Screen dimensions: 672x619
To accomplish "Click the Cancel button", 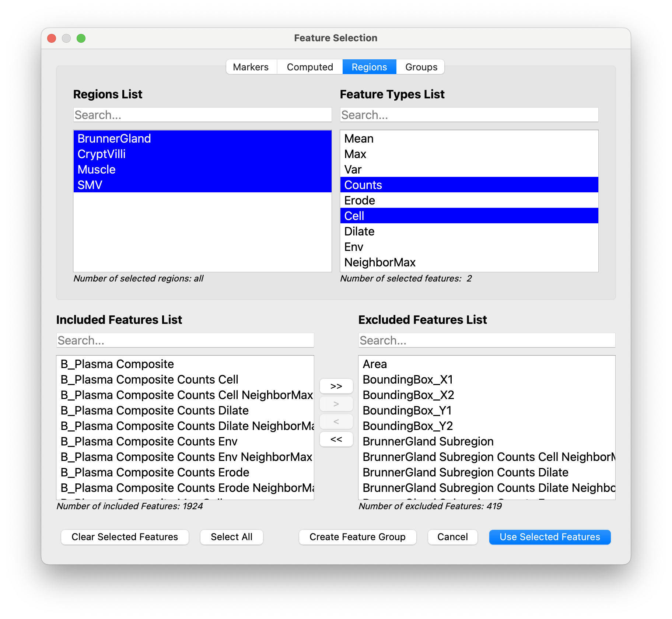I will 452,537.
